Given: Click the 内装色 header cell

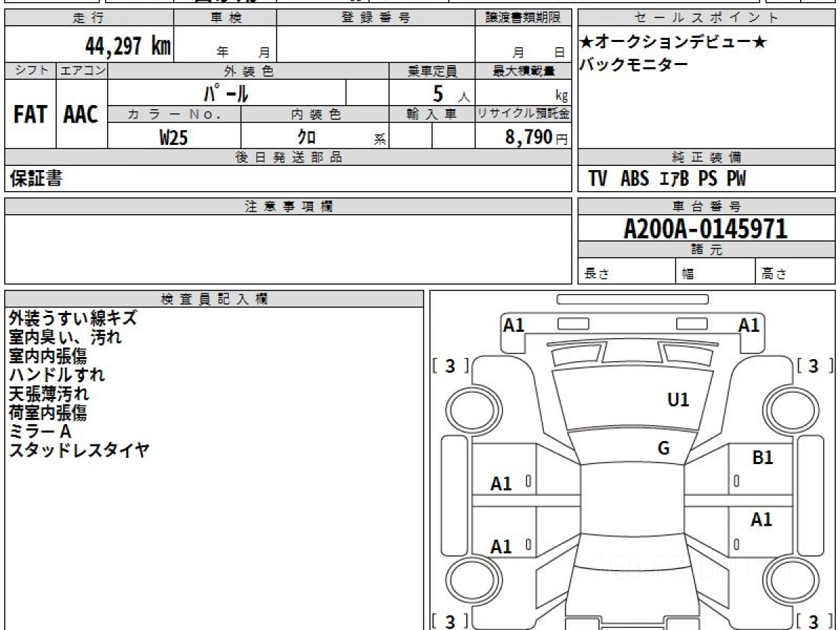Looking at the screenshot, I should pos(315,115).
